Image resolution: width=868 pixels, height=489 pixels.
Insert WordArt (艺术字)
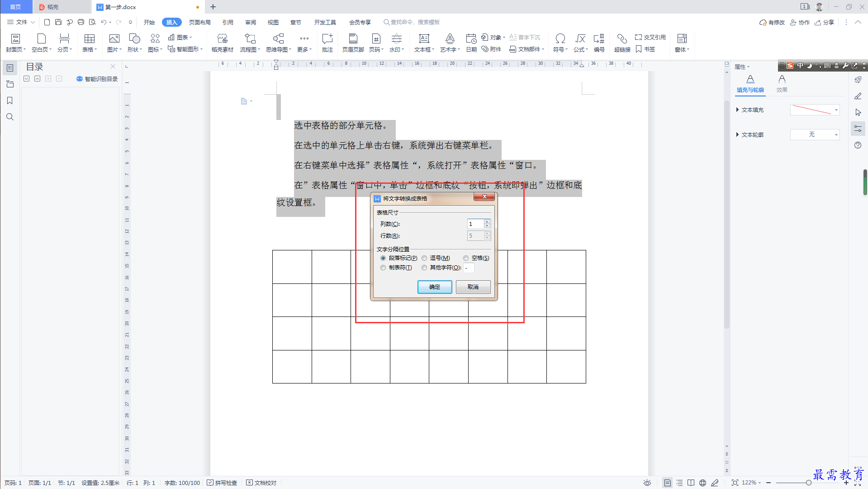pos(450,43)
